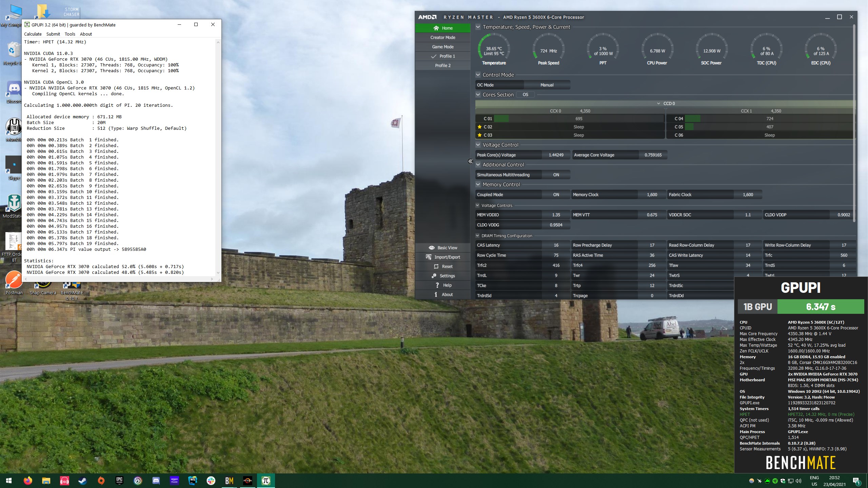Collapse the Memory Control section
Image resolution: width=868 pixels, height=488 pixels.
click(x=478, y=184)
